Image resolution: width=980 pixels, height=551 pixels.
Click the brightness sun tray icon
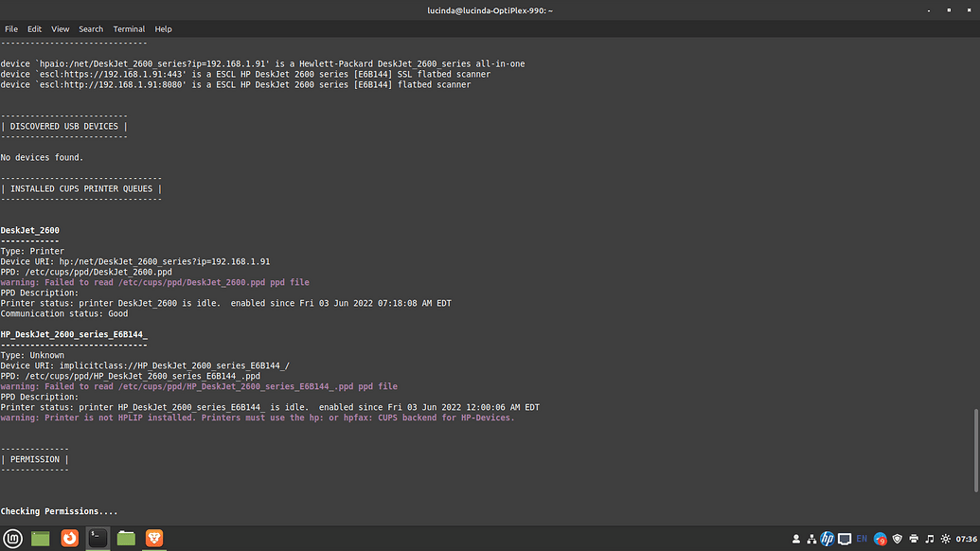tap(945, 539)
